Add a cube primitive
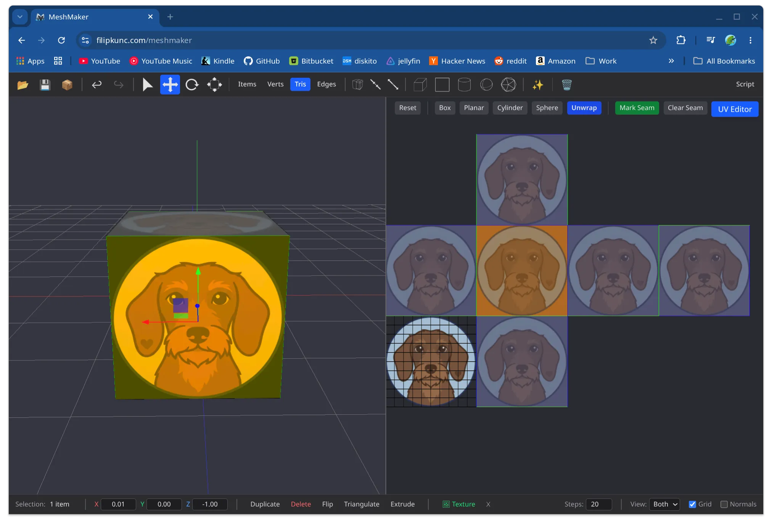This screenshot has width=772, height=532. pyautogui.click(x=420, y=85)
